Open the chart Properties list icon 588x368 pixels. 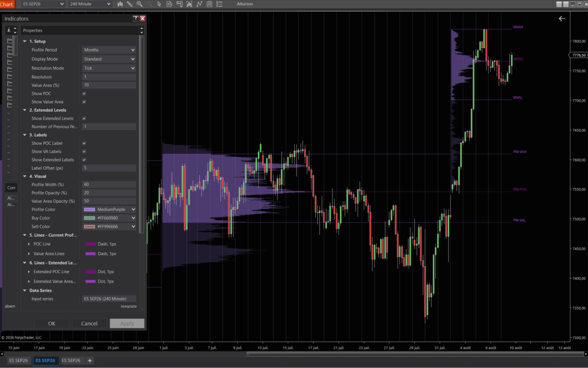click(219, 4)
